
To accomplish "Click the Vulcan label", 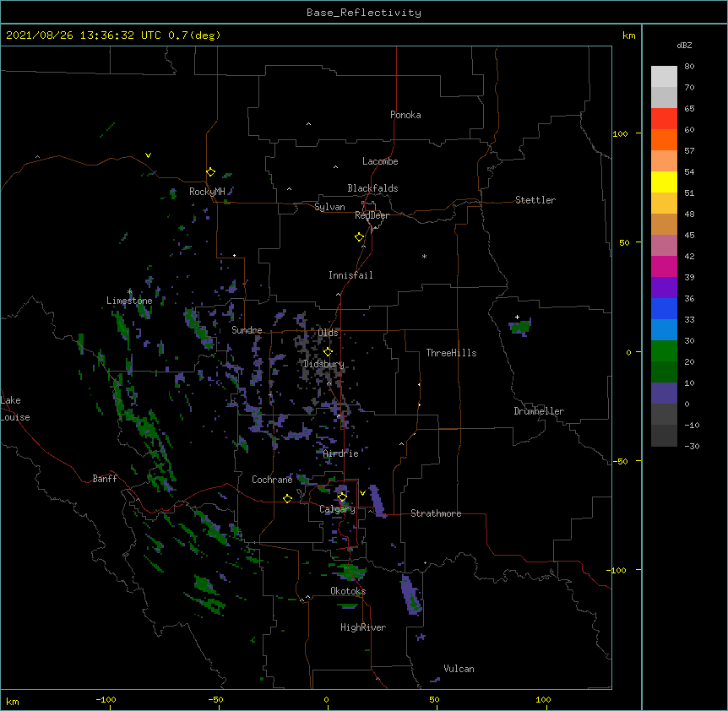I will (x=459, y=669).
